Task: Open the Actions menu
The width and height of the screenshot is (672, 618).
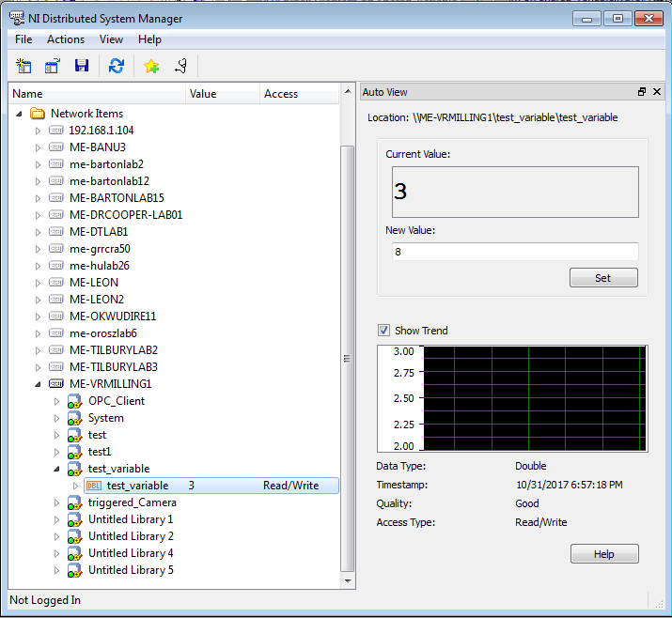Action: (66, 39)
